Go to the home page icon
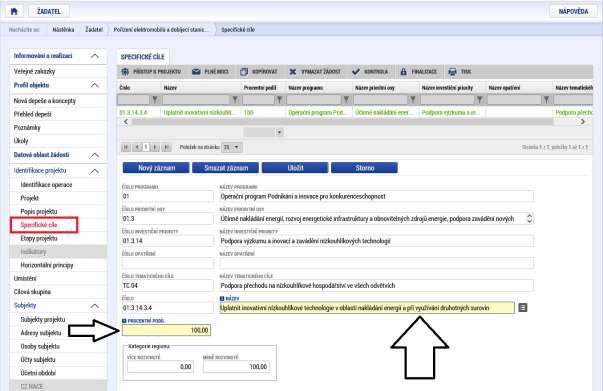This screenshot has height=391, width=603. (x=14, y=11)
